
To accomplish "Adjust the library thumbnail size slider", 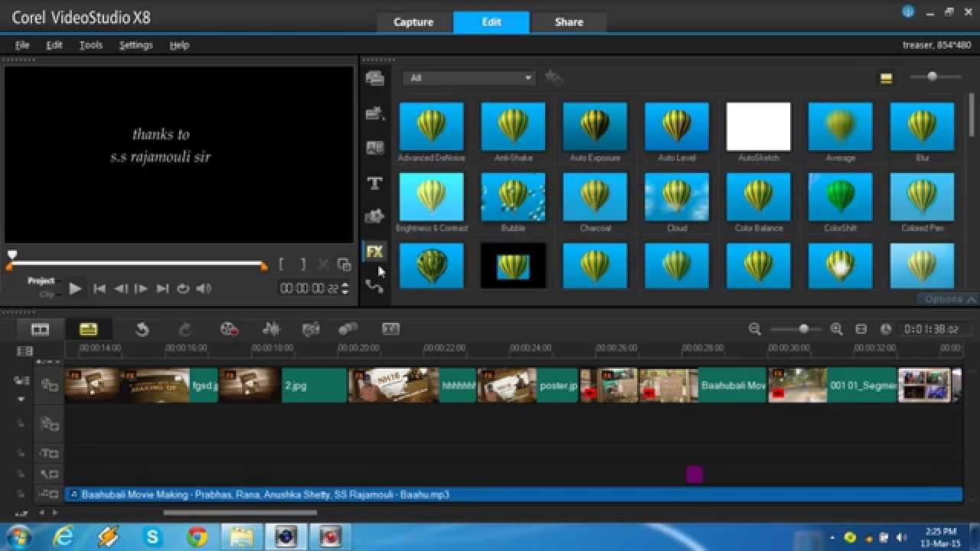I will 932,77.
